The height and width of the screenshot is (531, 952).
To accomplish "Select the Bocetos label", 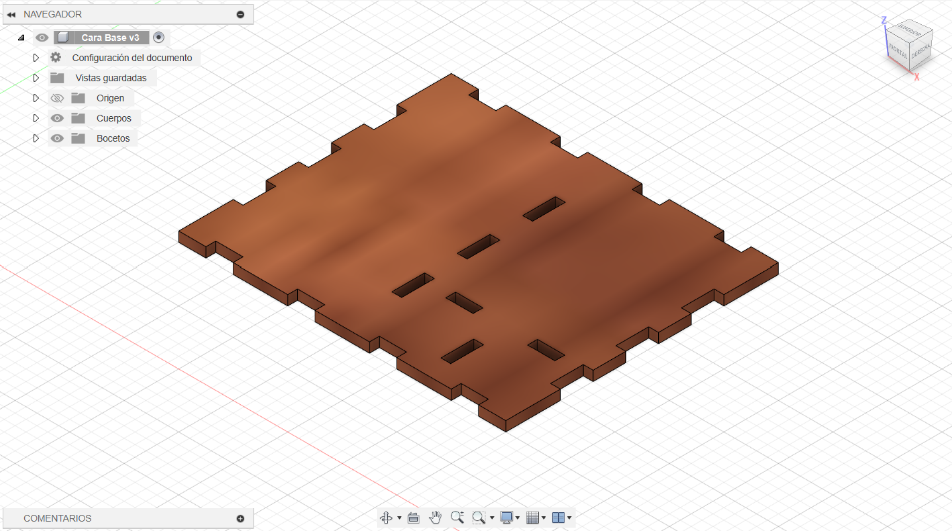I will (113, 138).
